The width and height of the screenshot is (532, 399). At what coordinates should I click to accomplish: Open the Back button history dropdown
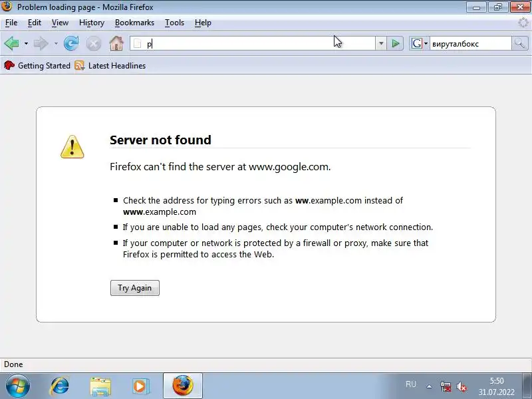point(26,43)
